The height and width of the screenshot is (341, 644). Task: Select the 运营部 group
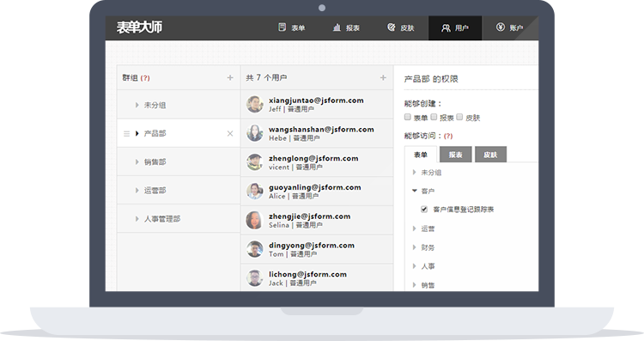coord(179,190)
